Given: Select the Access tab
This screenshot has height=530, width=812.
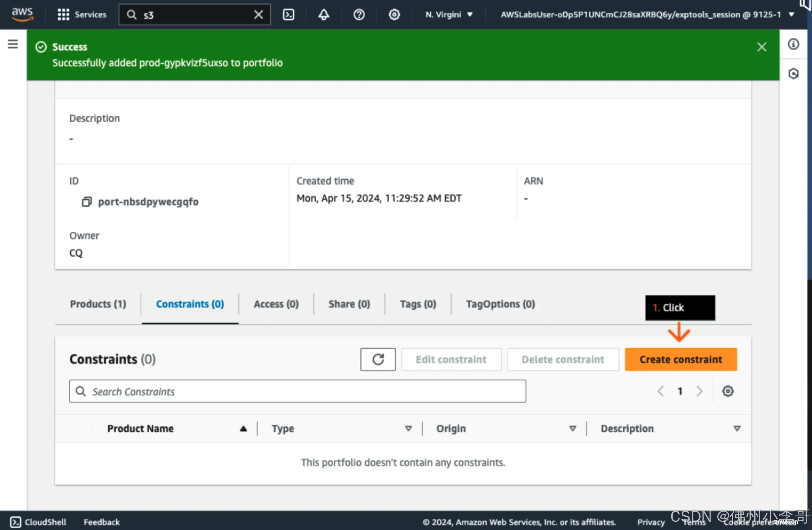Looking at the screenshot, I should click(276, 304).
